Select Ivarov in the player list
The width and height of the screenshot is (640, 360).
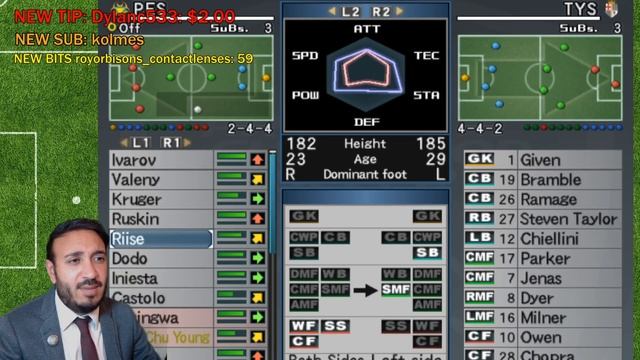click(161, 160)
